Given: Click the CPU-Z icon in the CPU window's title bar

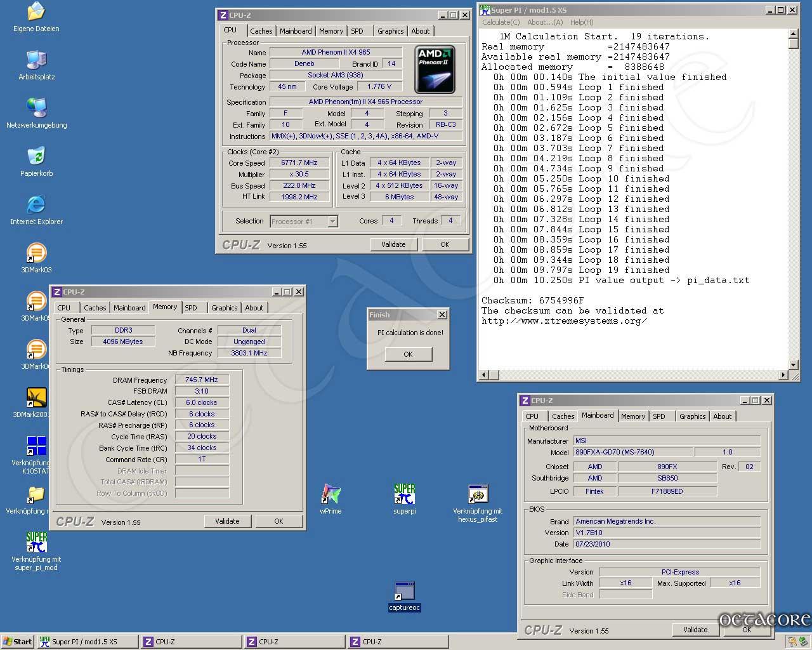Looking at the screenshot, I should pos(223,15).
